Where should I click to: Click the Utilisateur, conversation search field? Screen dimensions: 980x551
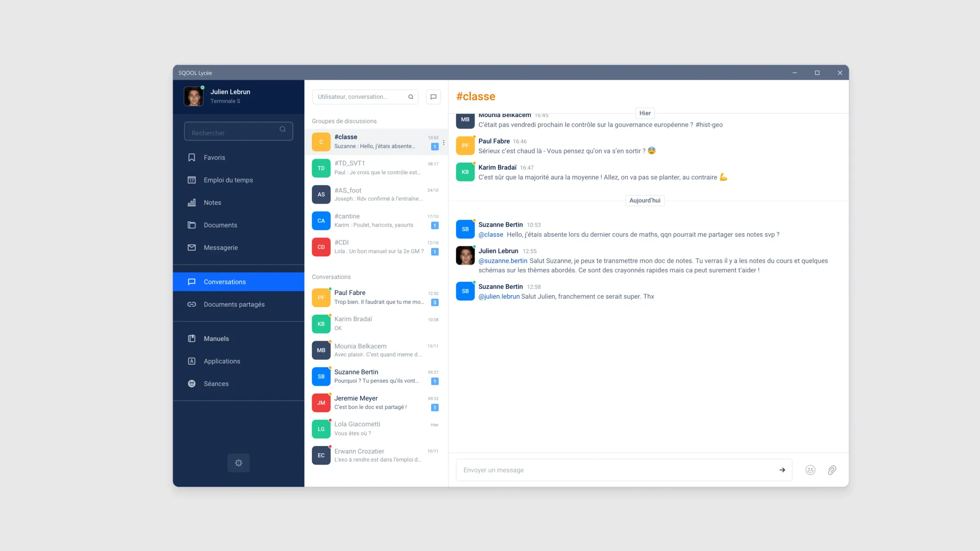(x=365, y=97)
